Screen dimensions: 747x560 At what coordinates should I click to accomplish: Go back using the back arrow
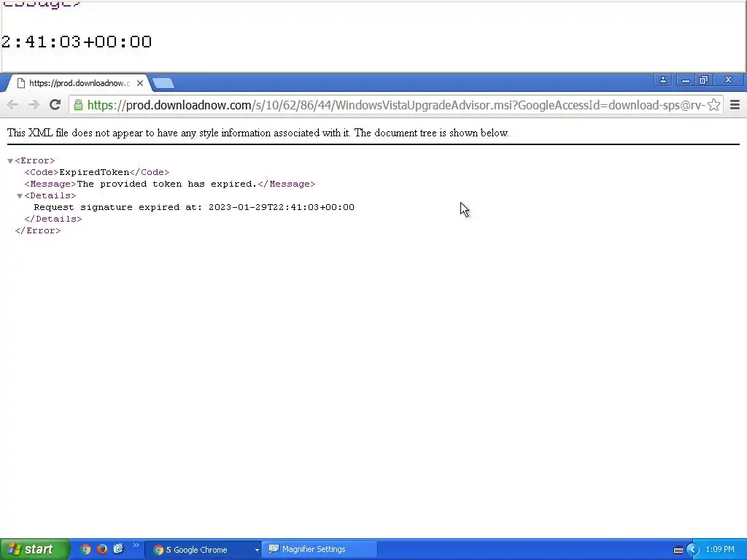pyautogui.click(x=12, y=105)
